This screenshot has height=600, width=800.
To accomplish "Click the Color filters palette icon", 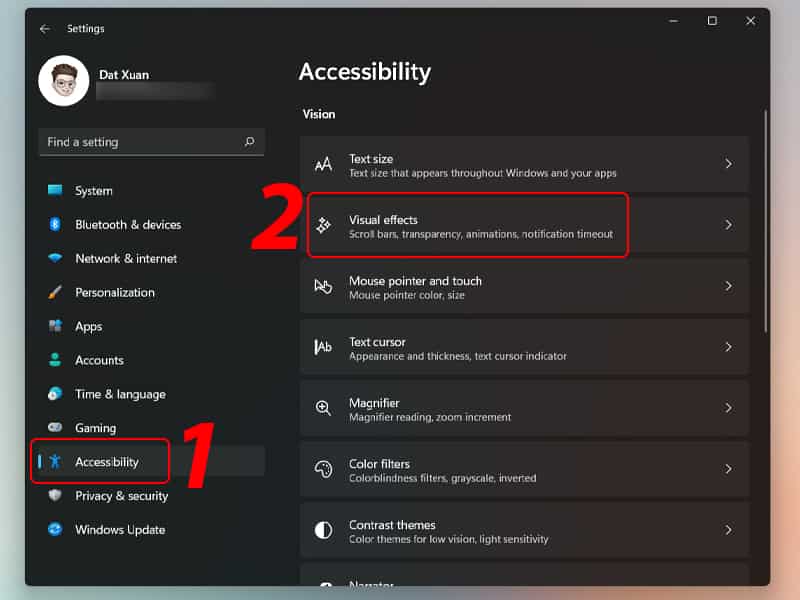I will (x=323, y=470).
